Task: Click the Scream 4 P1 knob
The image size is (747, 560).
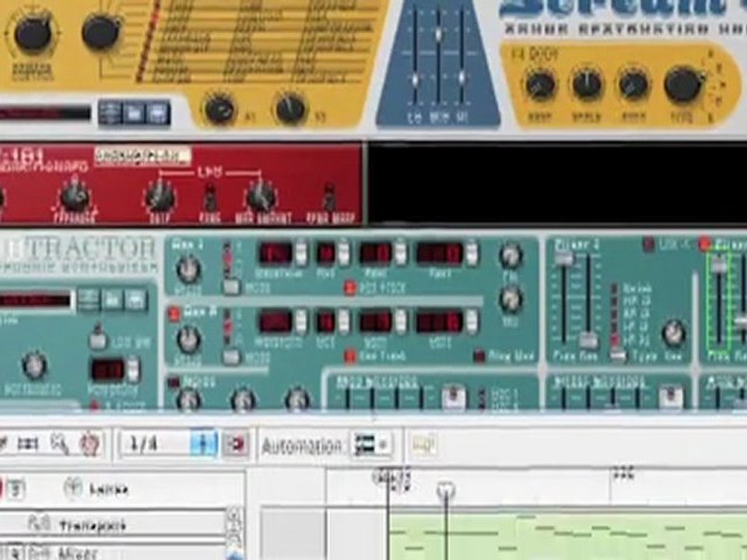Action: click(x=219, y=109)
